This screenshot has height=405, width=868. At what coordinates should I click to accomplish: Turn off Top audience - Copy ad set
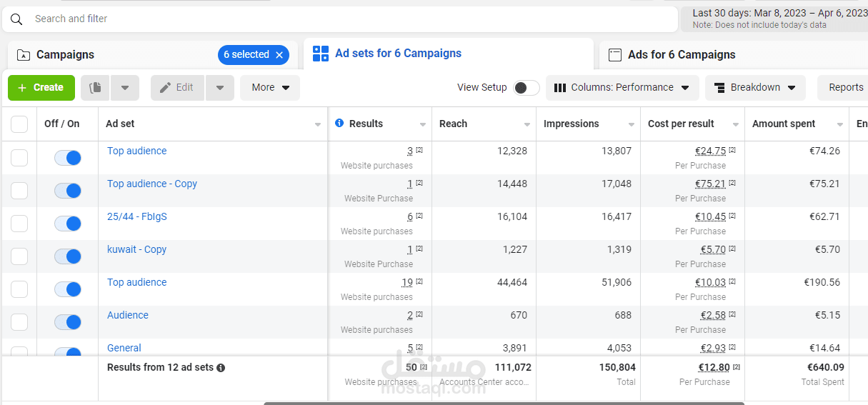pyautogui.click(x=68, y=191)
